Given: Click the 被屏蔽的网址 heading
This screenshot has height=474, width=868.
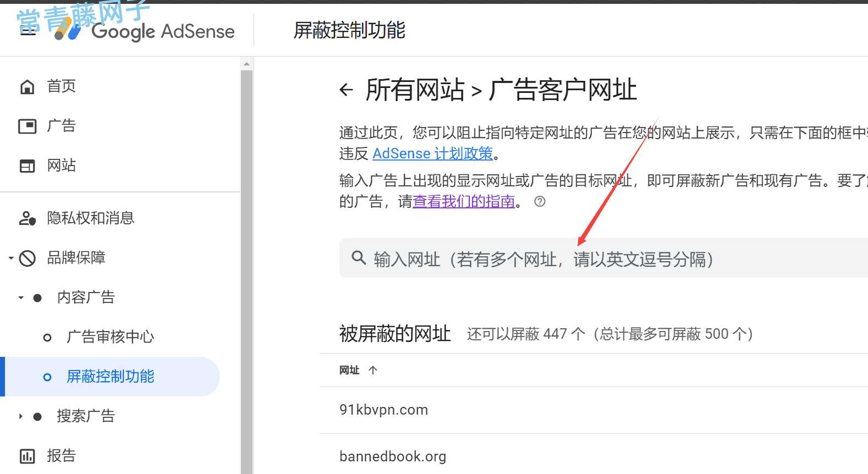Looking at the screenshot, I should point(395,334).
